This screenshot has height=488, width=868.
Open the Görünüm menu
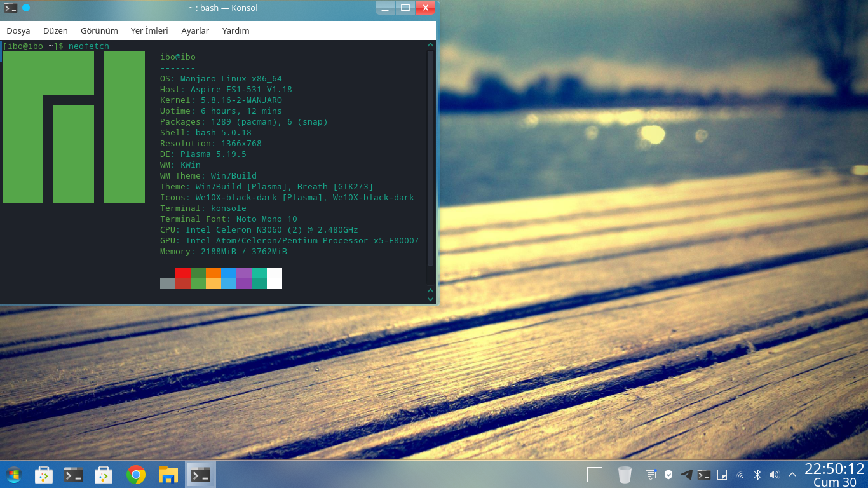coord(99,30)
